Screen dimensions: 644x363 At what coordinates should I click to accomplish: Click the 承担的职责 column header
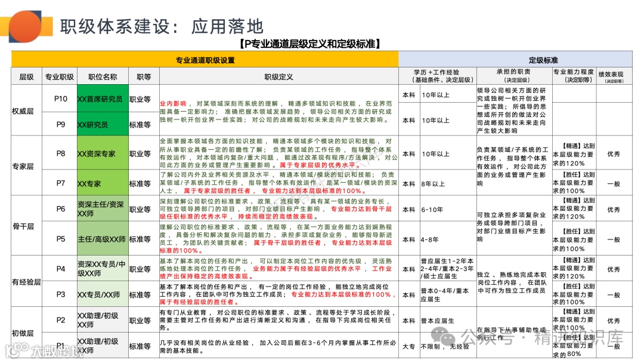[x=514, y=76]
